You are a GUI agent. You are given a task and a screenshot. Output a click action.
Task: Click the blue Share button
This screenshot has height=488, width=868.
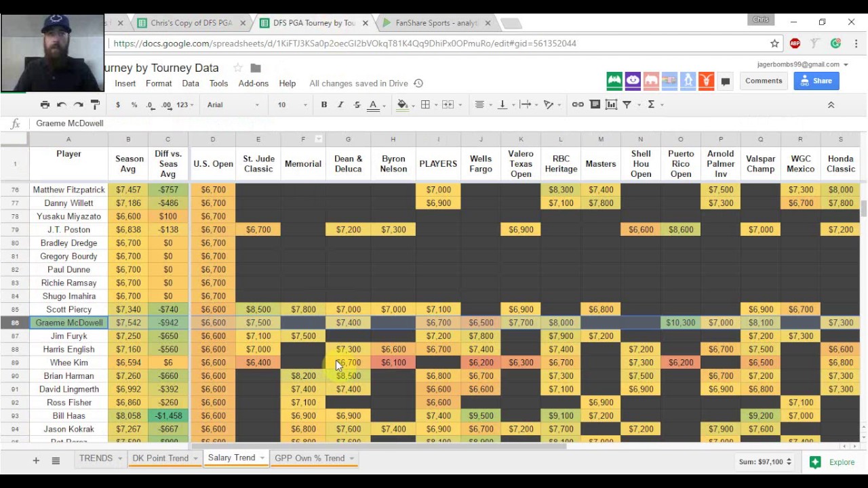(x=816, y=81)
